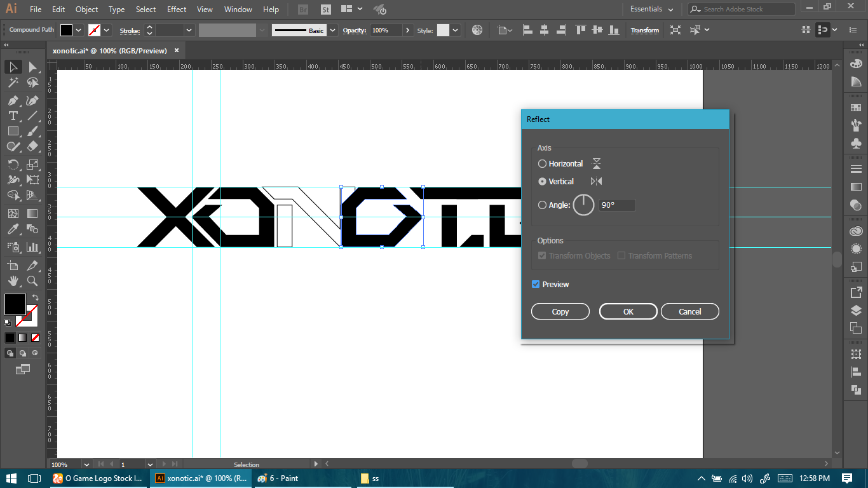868x488 pixels.
Task: Click Cancel in the Reflect dialog
Action: point(690,311)
